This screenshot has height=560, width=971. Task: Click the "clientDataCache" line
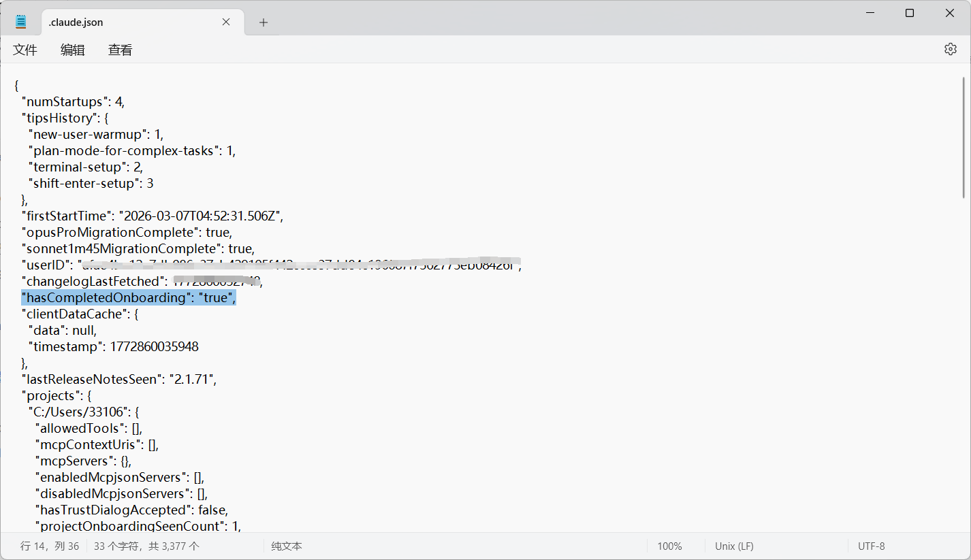click(x=80, y=314)
